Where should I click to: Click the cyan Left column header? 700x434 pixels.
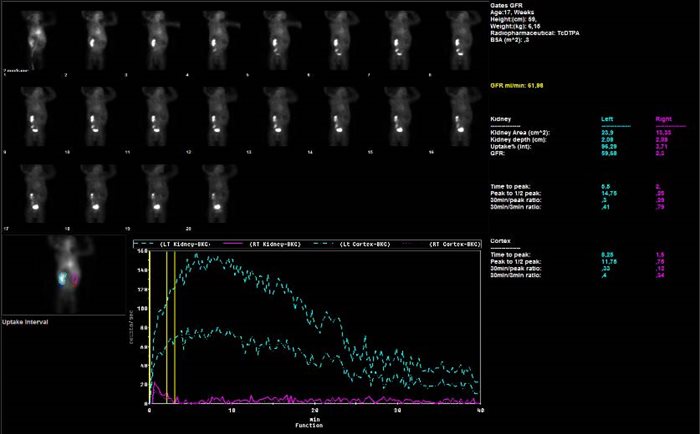(x=607, y=119)
